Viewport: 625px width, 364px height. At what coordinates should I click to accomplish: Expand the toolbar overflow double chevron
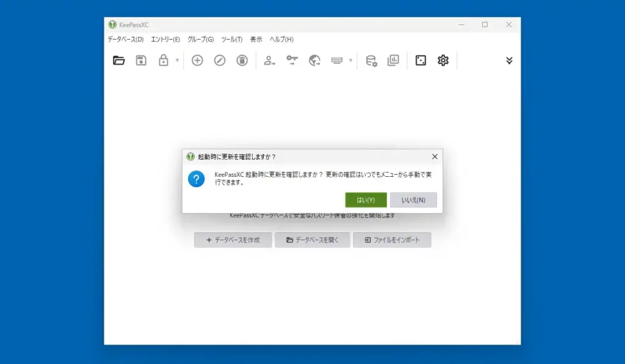point(509,60)
